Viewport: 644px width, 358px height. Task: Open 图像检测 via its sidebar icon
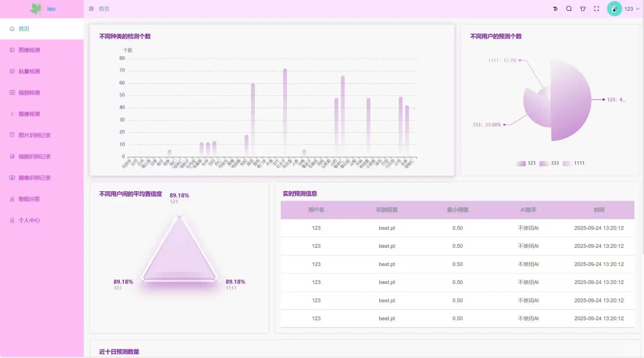tap(12, 50)
